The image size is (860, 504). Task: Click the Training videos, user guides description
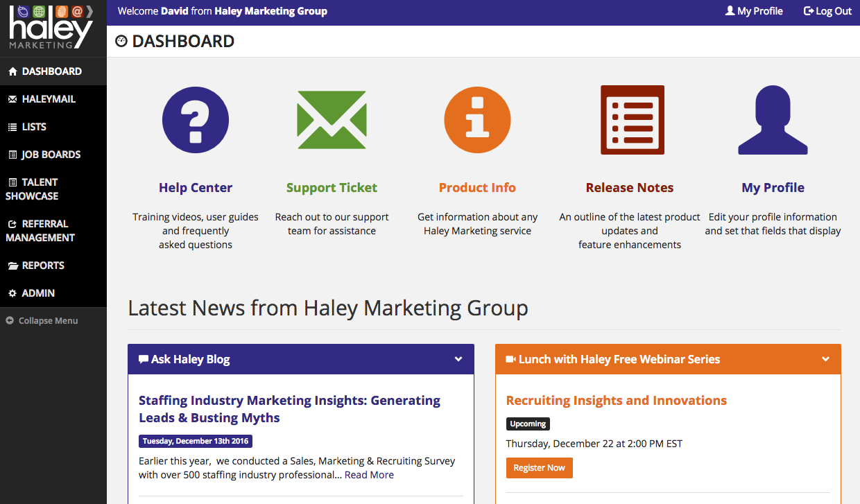tap(196, 231)
